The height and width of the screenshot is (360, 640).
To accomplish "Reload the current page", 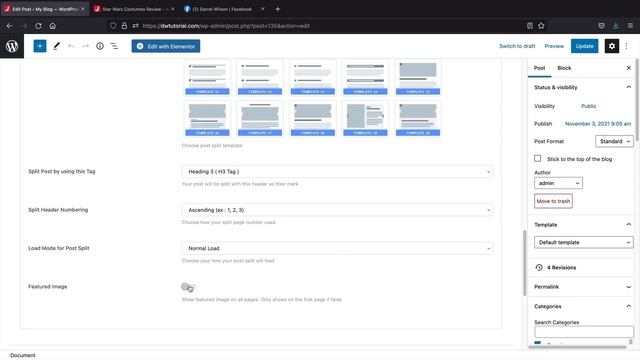I will [x=38, y=26].
